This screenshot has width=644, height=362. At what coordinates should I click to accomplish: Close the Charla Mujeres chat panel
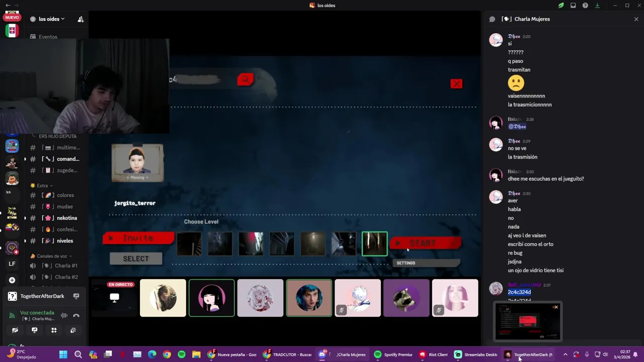click(636, 19)
